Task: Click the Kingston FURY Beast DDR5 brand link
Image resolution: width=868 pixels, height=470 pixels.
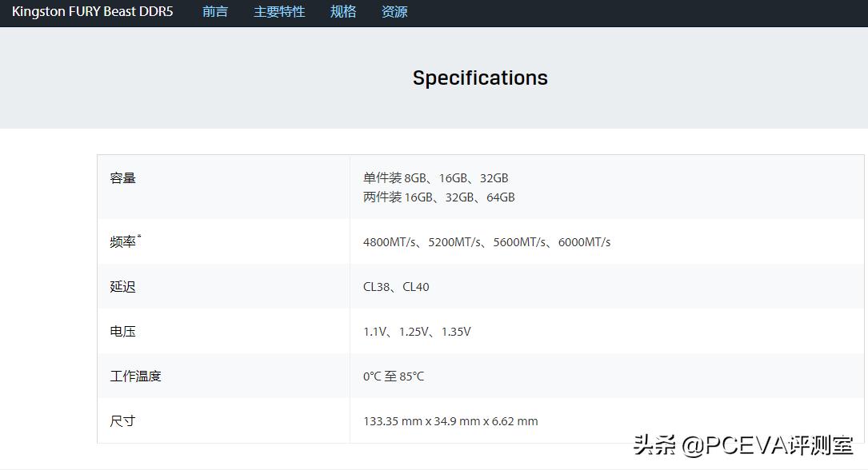Action: 92,12
